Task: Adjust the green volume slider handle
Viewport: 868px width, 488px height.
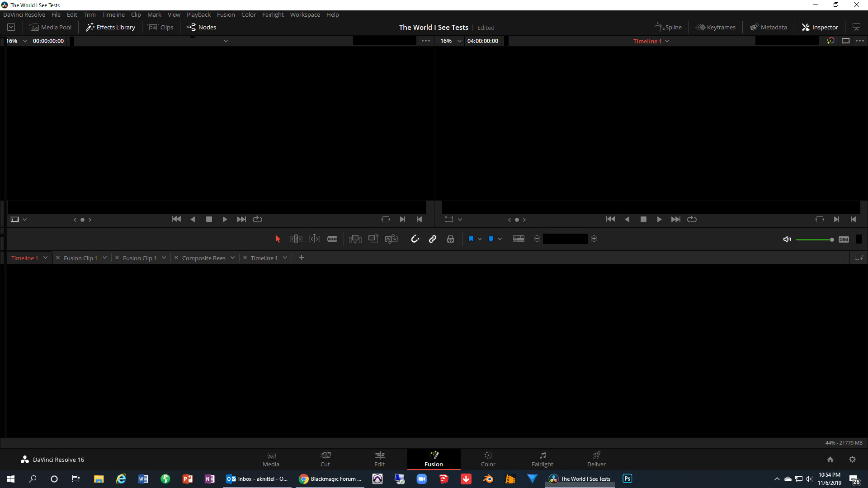Action: point(832,239)
